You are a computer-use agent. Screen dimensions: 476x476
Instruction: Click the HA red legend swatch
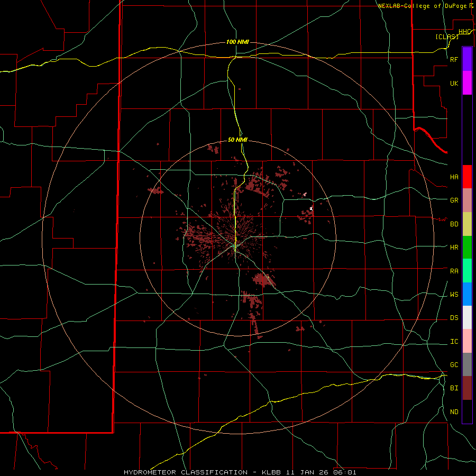[467, 177]
